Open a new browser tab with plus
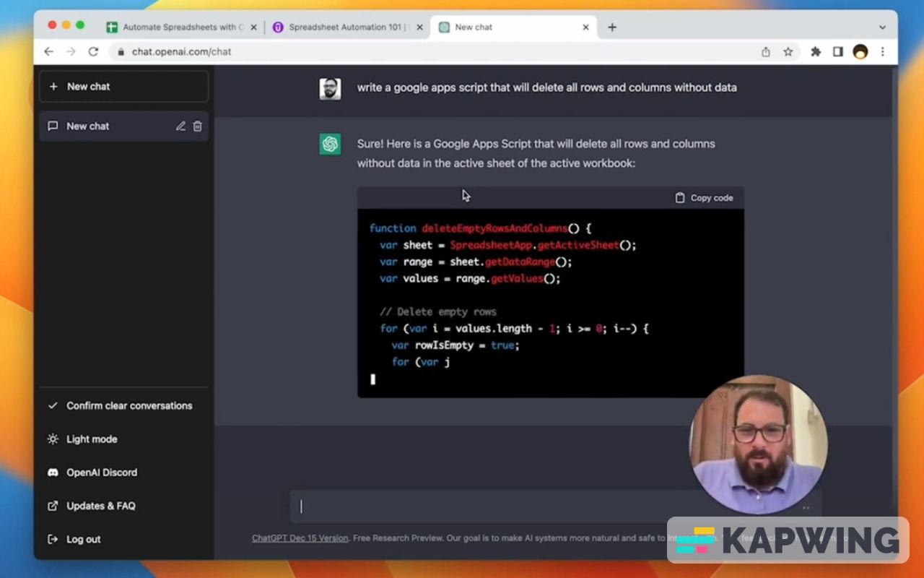The width and height of the screenshot is (924, 578). coord(612,27)
